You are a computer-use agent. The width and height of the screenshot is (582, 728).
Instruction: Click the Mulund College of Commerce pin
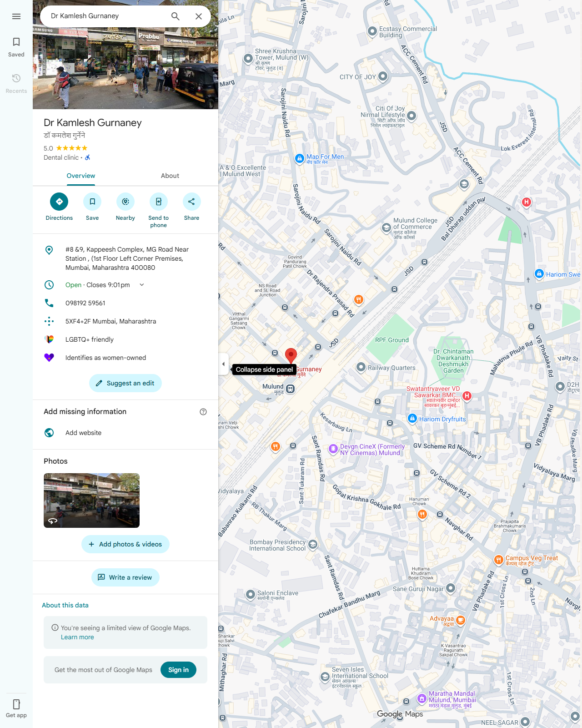[386, 227]
